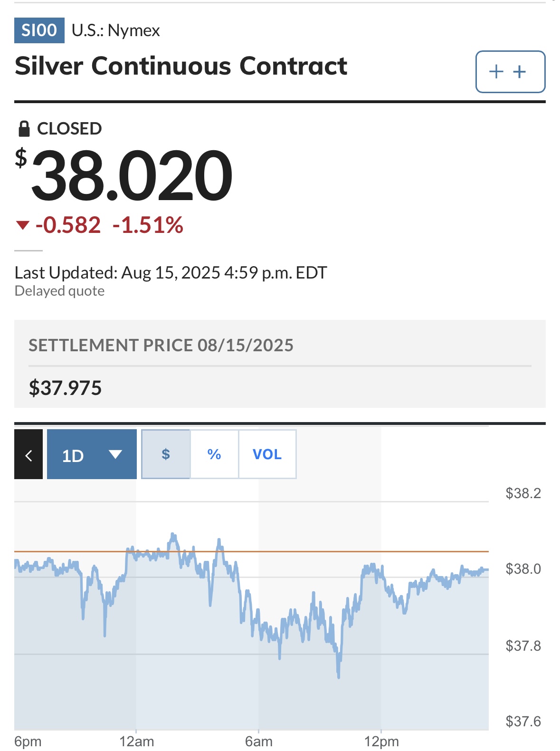The image size is (560, 751).
Task: Expand range options with the white triangle
Action: pos(115,454)
